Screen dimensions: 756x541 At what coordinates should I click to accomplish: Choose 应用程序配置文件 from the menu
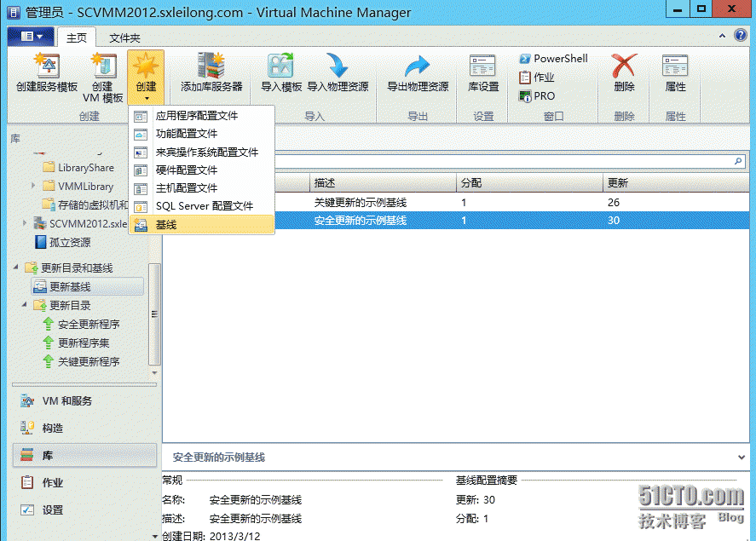pos(201,116)
